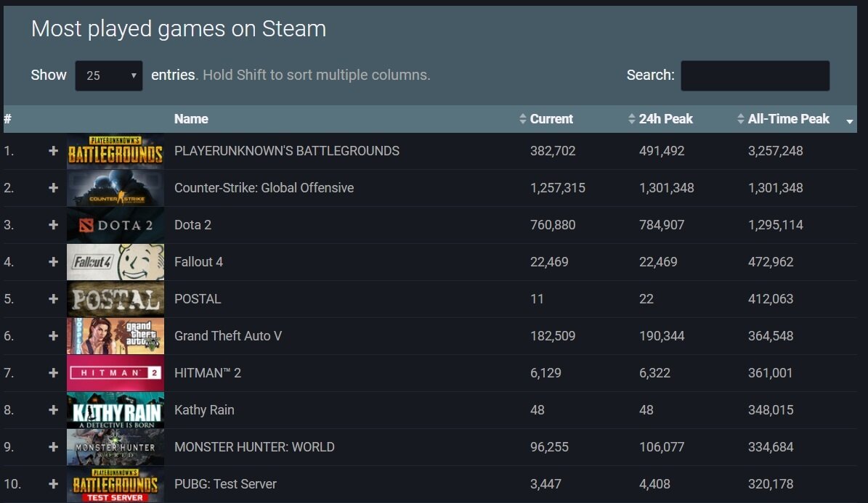Open the Show entries count dropdown

[108, 75]
